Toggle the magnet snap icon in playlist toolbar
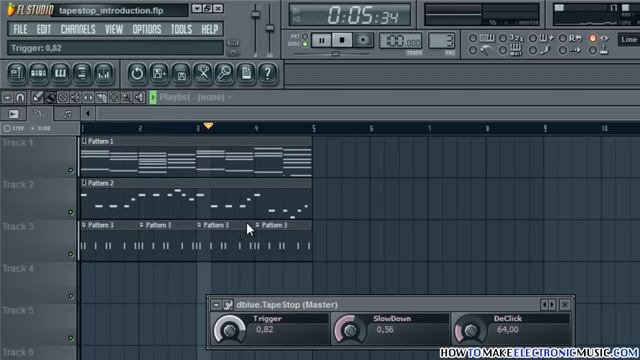Image resolution: width=640 pixels, height=360 pixels. (20, 98)
